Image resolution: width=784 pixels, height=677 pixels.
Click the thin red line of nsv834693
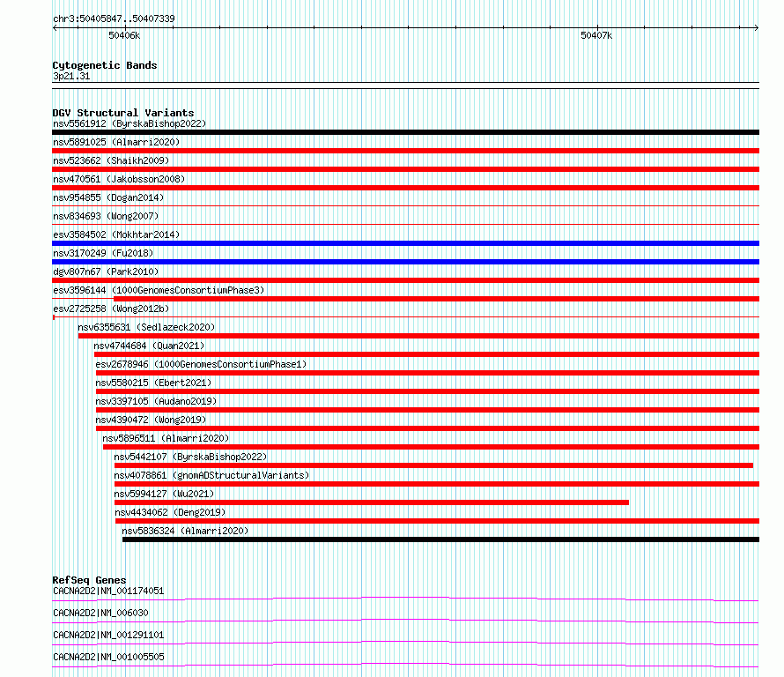(x=405, y=224)
